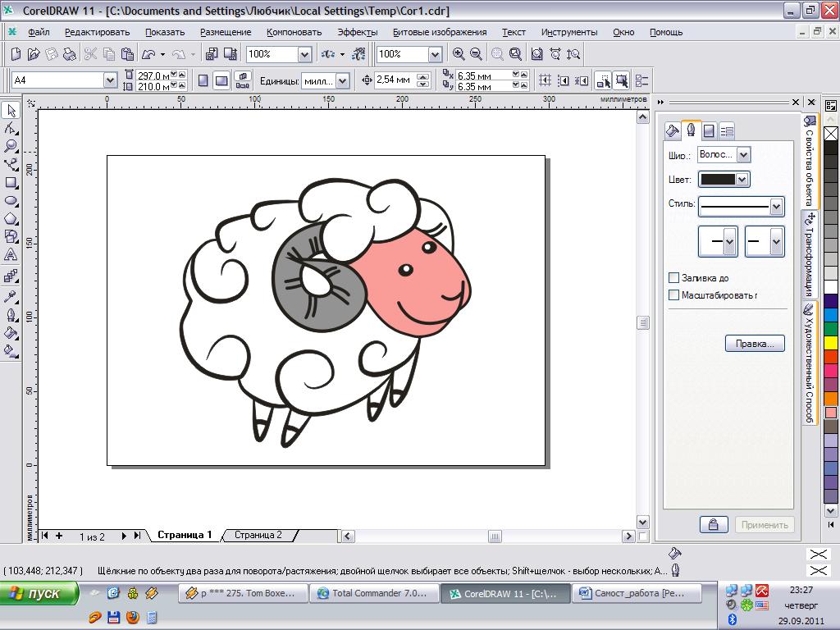Pick the yellow swatch in color palette
Viewport: 840px width, 630px height.
[831, 341]
